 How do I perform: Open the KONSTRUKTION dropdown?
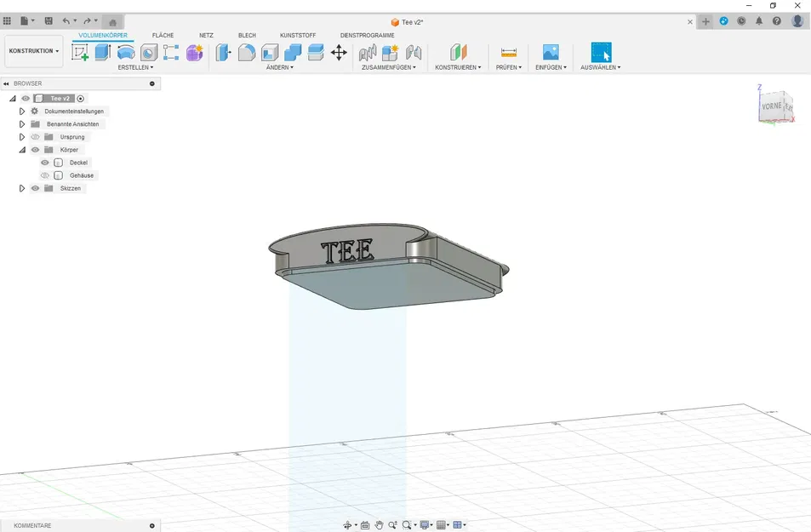pos(32,51)
